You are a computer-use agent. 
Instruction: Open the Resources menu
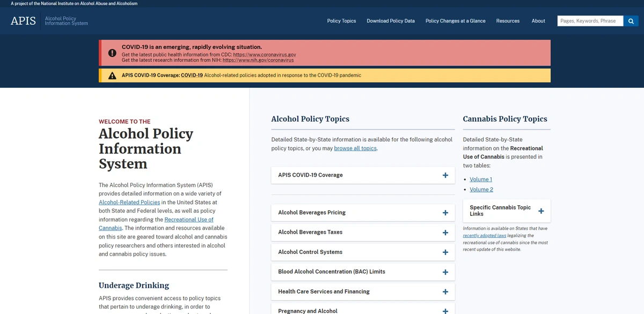[508, 21]
